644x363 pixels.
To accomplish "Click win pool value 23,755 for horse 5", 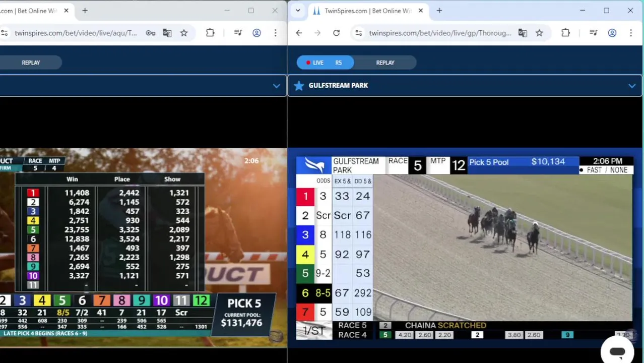I will [77, 229].
